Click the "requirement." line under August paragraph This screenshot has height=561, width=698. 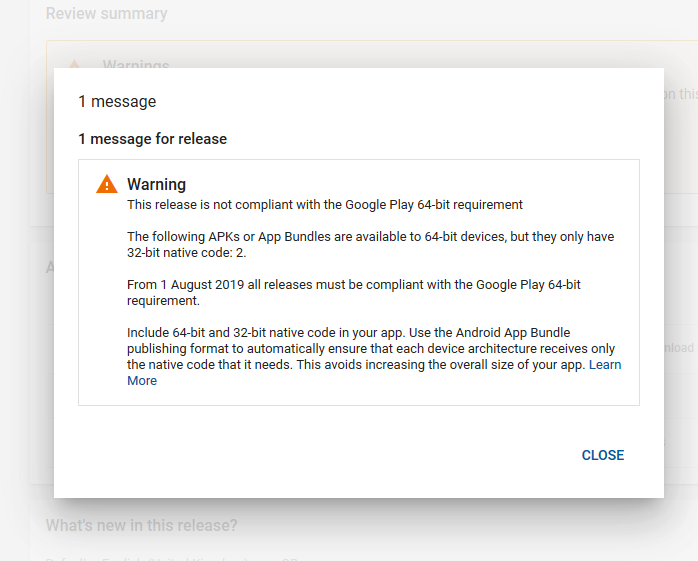click(163, 301)
